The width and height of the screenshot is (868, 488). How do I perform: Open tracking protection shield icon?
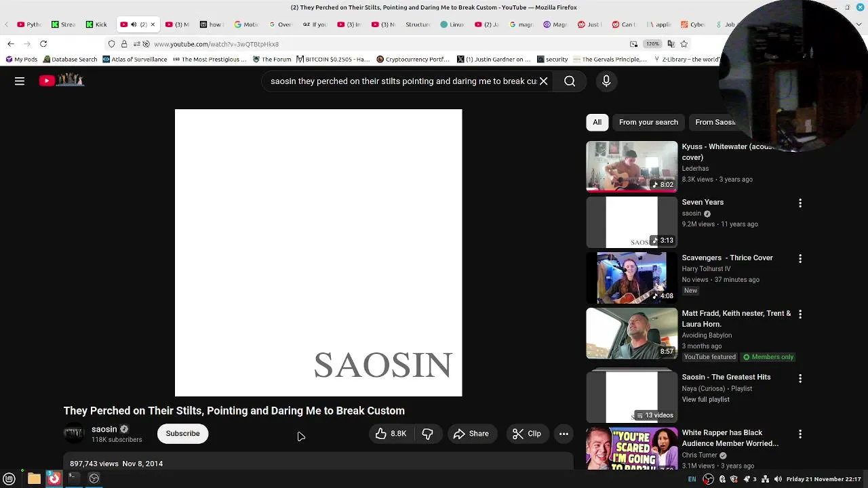click(112, 44)
